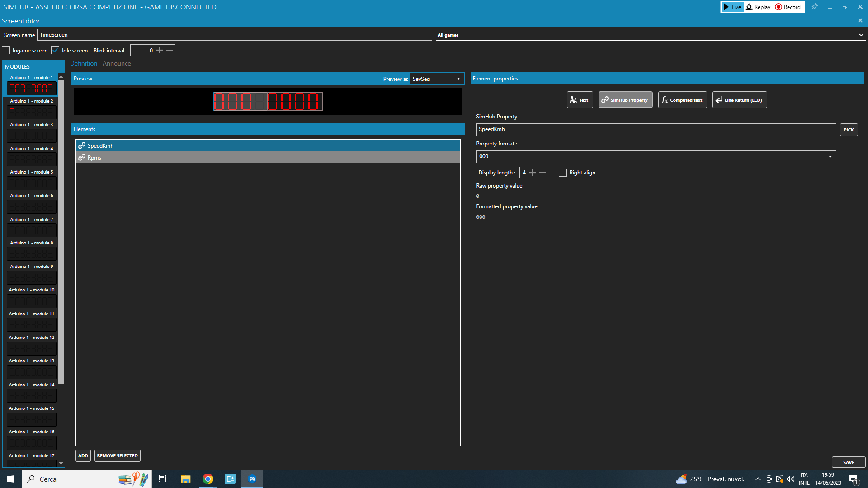Open File Explorer from the taskbar

(x=186, y=479)
